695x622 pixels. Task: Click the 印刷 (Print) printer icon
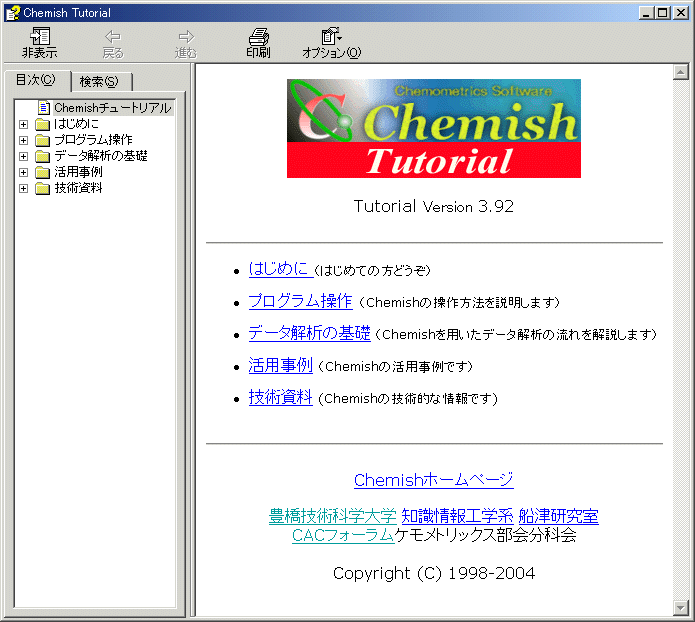(x=258, y=36)
